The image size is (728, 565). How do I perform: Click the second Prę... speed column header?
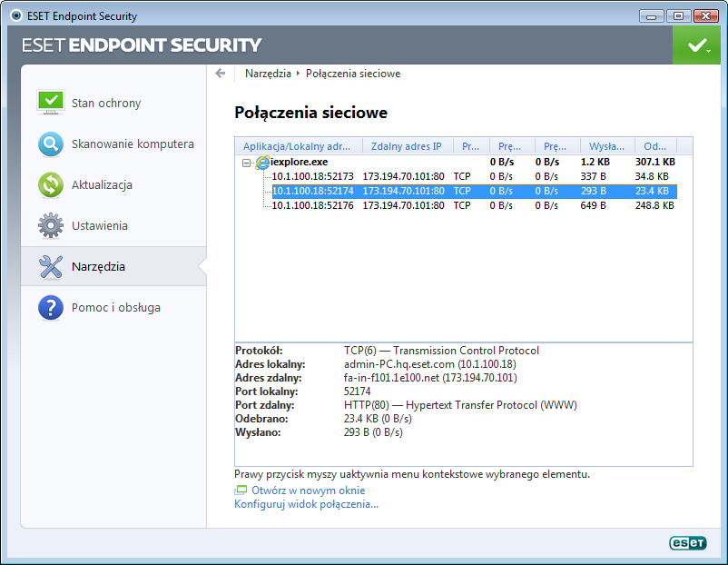pyautogui.click(x=557, y=146)
